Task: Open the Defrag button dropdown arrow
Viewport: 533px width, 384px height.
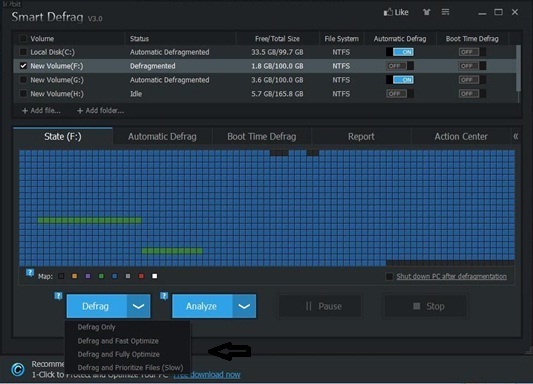Action: [x=139, y=306]
